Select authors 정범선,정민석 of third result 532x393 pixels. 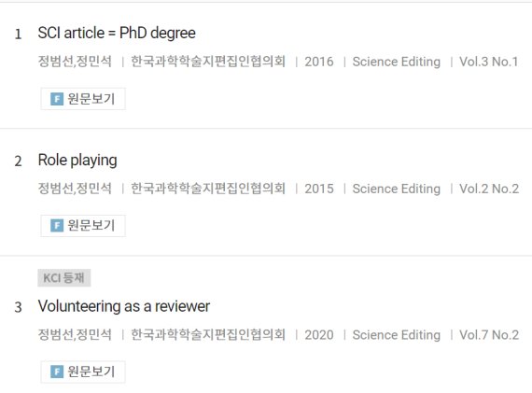tap(75, 335)
